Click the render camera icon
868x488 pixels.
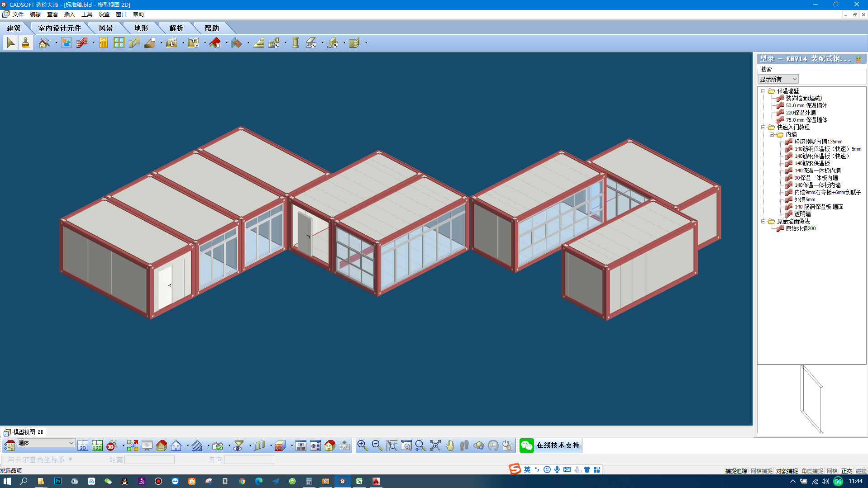(x=218, y=445)
